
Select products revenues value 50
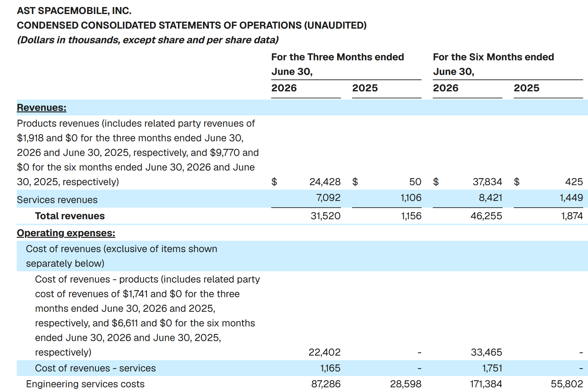tap(415, 182)
